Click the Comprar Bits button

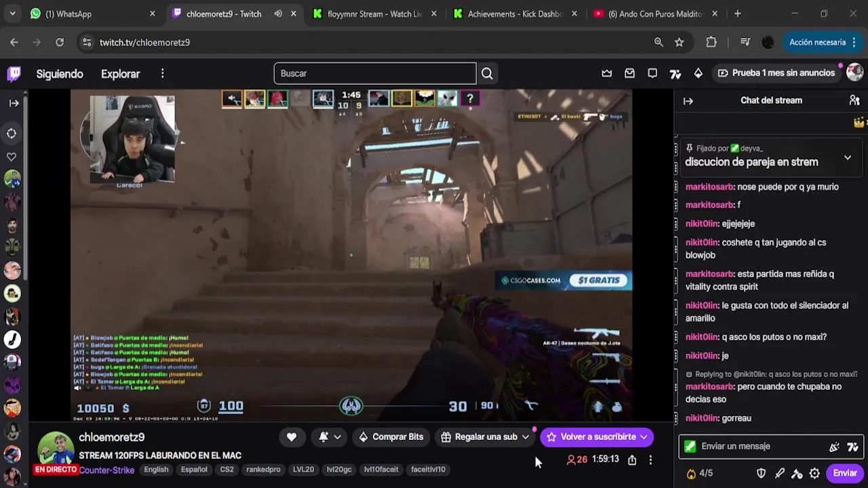point(391,437)
